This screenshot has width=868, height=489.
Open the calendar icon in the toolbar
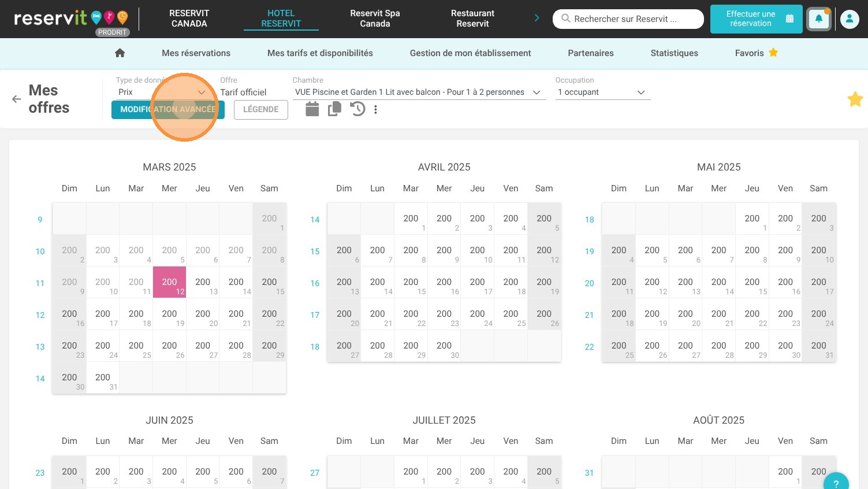(312, 109)
